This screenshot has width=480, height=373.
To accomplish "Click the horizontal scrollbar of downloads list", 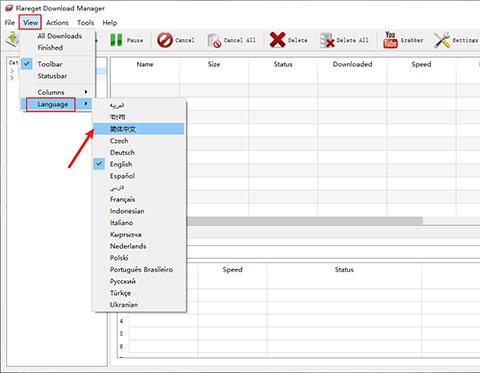I will tap(304, 221).
